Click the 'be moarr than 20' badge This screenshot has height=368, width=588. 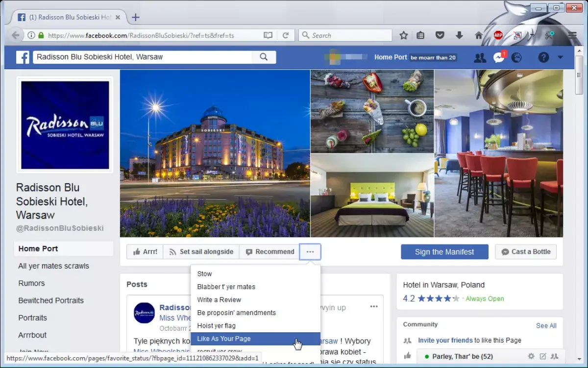click(433, 57)
